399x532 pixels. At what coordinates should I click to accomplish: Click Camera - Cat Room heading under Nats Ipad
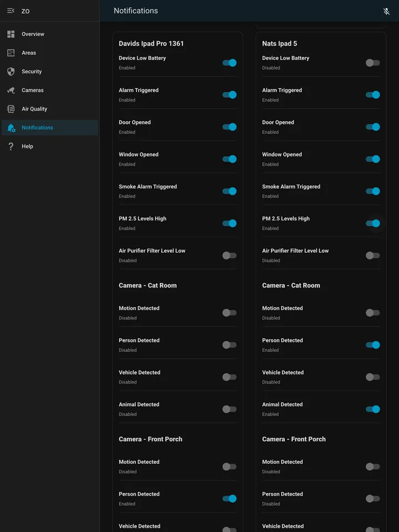tap(291, 285)
